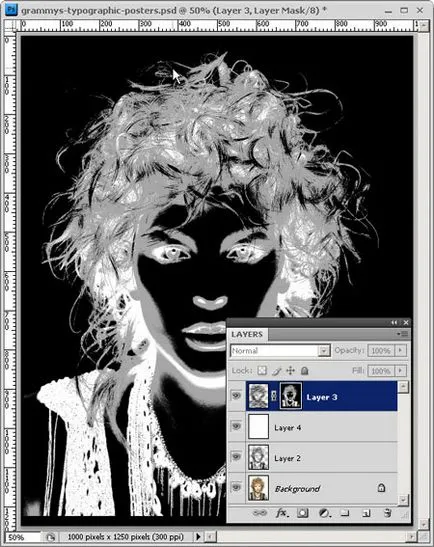Open the layer style fx menu

pos(282,513)
